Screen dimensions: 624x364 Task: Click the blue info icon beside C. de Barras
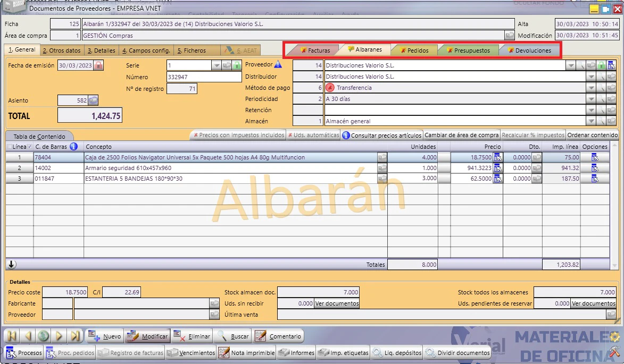tap(73, 146)
